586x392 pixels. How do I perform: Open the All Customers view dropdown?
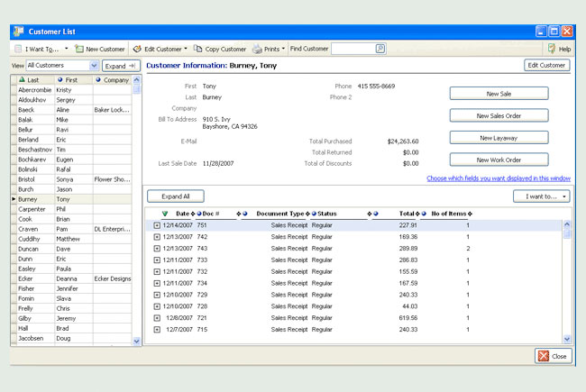[94, 66]
